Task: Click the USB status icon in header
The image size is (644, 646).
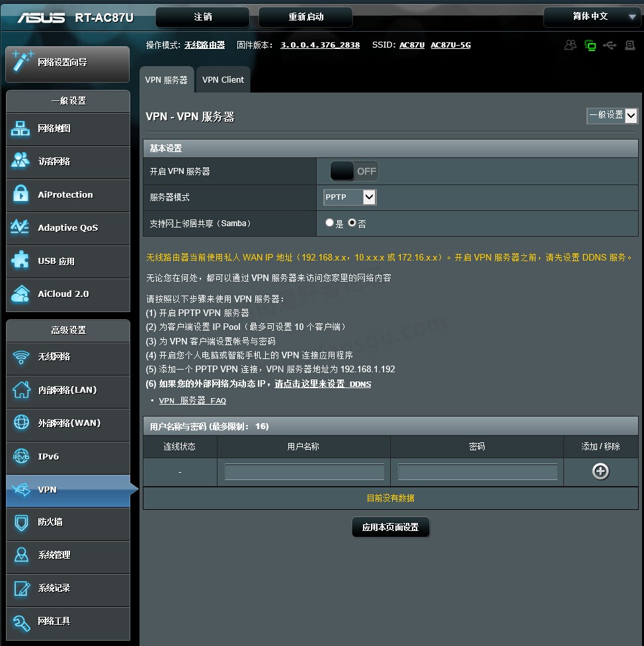Action: [x=610, y=45]
